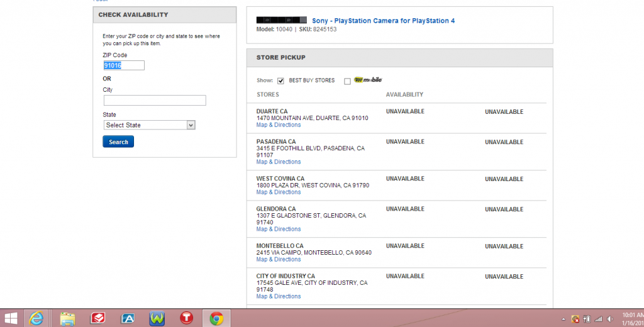Viewport: 644px width, 327px height.
Task: Click the product thumbnail image beside Sony title
Action: coord(281,19)
